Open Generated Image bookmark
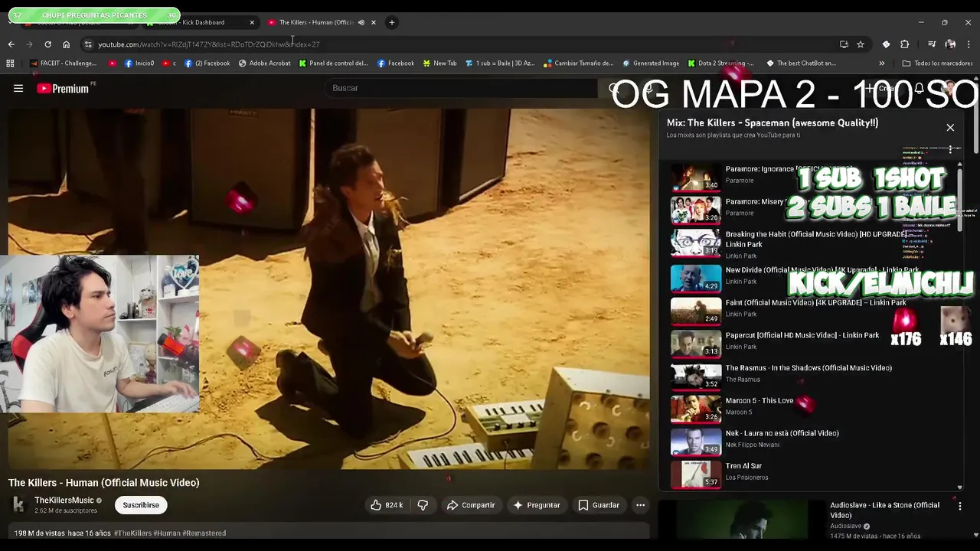980x551 pixels. coord(651,64)
